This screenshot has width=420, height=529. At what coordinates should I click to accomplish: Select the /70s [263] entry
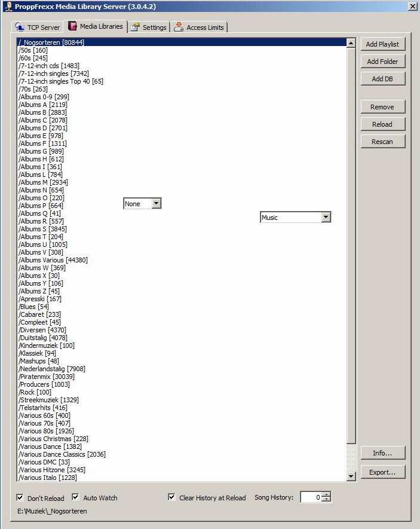coord(182,89)
